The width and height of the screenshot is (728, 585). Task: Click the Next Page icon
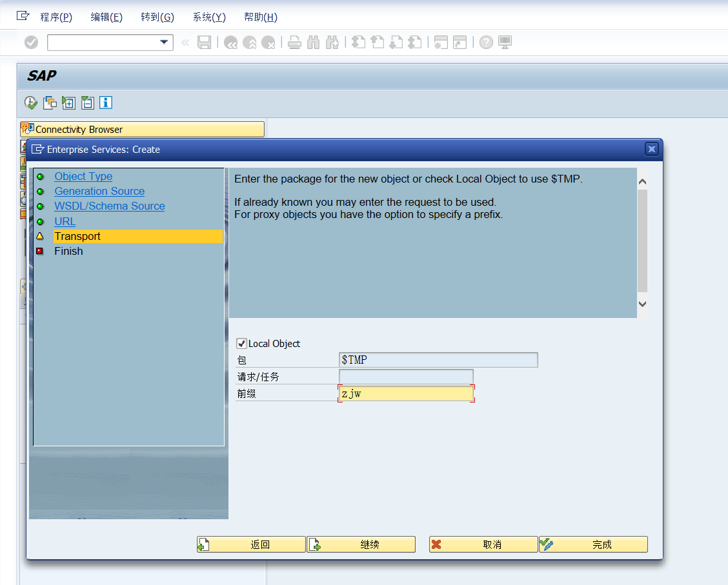tap(396, 42)
